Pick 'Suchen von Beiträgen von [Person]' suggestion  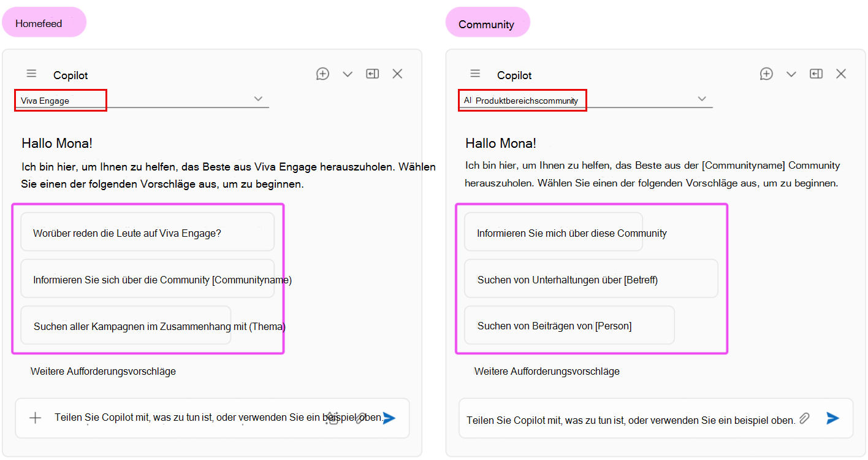point(569,325)
